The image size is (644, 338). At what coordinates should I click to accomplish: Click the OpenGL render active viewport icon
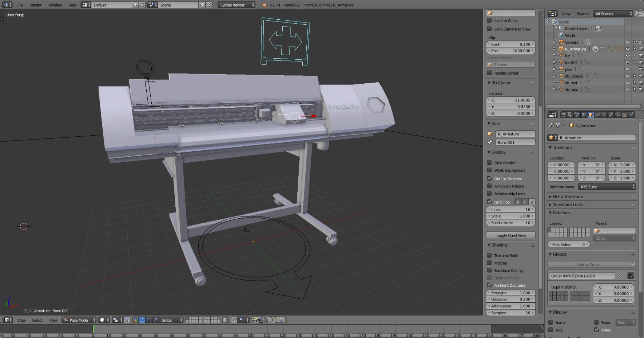[254, 320]
